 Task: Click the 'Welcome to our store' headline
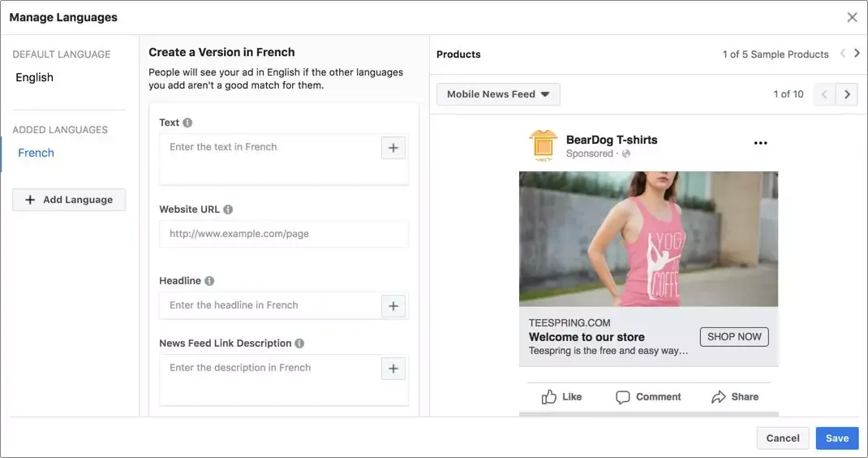coord(587,337)
